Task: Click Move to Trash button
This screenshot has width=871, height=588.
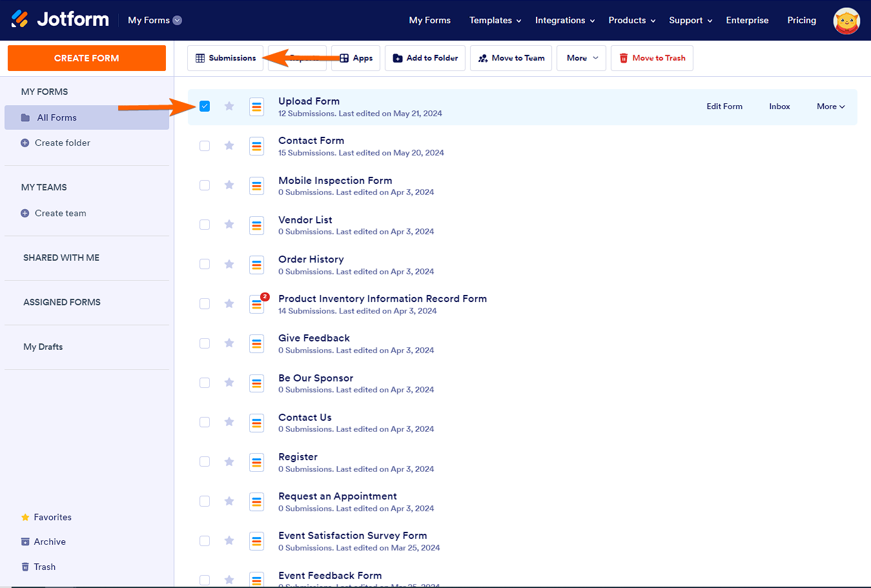Action: (652, 58)
